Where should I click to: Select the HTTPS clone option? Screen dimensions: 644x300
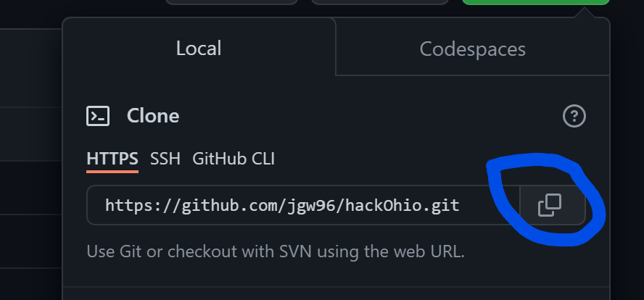[x=112, y=159]
